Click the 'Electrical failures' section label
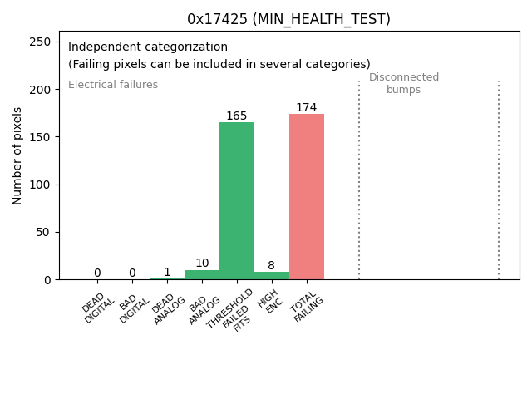The height and width of the screenshot is (399, 532). click(x=113, y=85)
